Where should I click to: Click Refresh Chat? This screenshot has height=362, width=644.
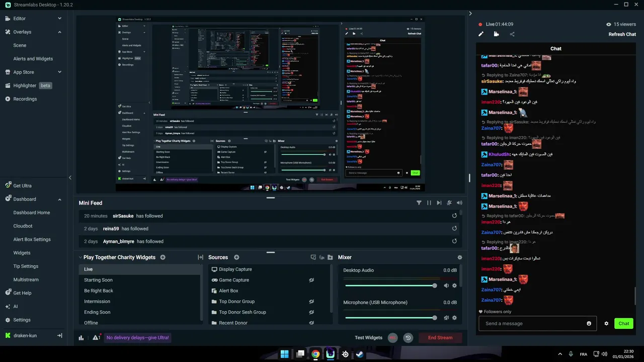tap(622, 34)
